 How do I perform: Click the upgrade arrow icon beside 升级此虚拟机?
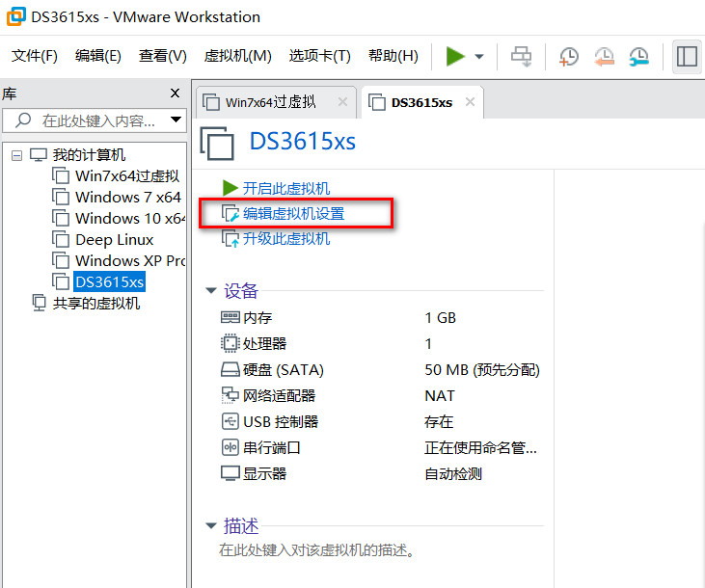point(230,239)
